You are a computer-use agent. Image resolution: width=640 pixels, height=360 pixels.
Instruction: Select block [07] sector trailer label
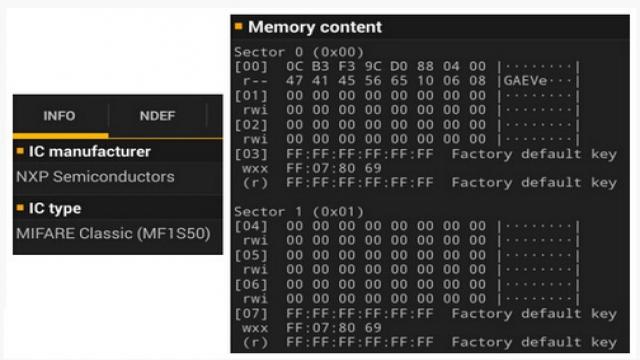[x=251, y=314]
